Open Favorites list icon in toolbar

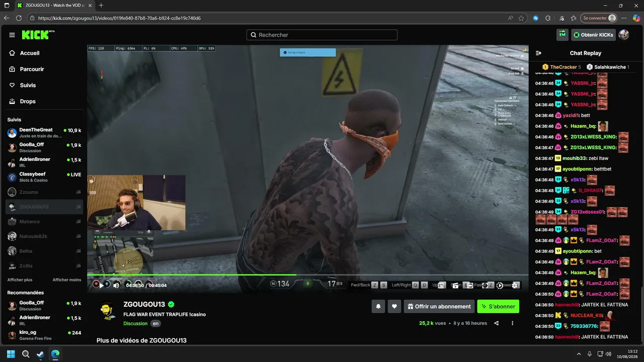tap(574, 18)
